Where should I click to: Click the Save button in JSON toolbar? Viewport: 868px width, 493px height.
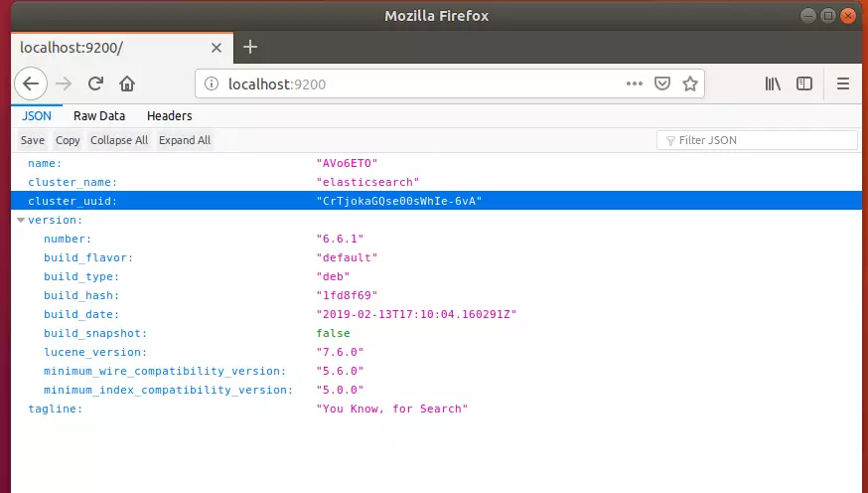click(33, 140)
